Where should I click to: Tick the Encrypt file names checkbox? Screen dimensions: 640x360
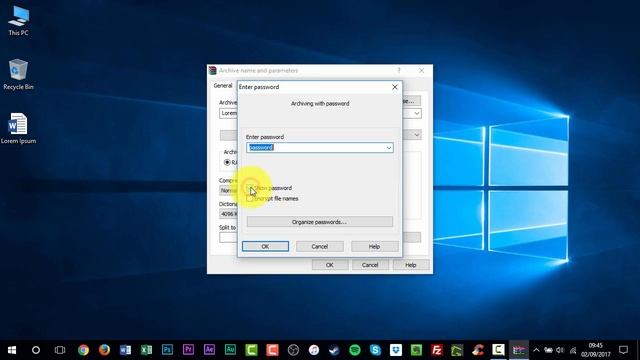(250, 199)
